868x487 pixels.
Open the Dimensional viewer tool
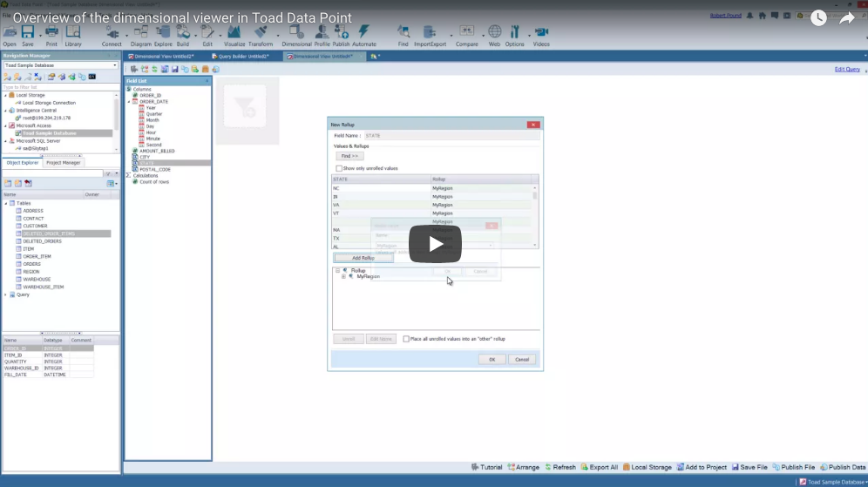pos(296,35)
